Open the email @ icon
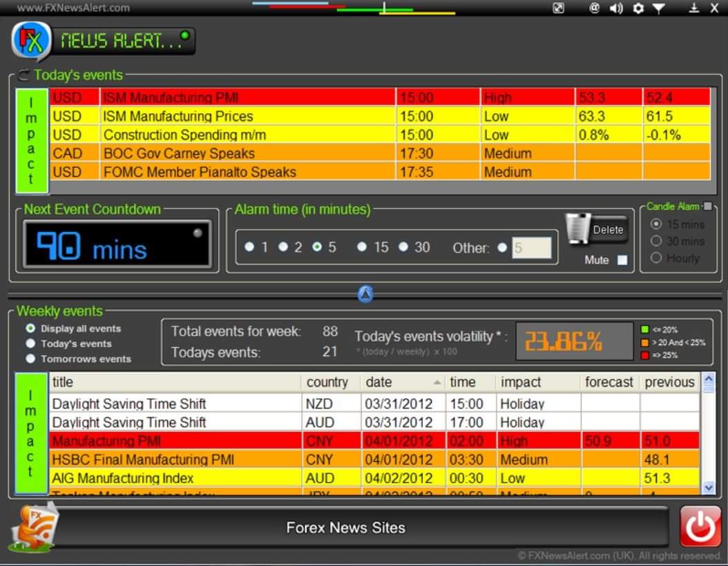Viewport: 728px width, 566px height. click(x=594, y=8)
